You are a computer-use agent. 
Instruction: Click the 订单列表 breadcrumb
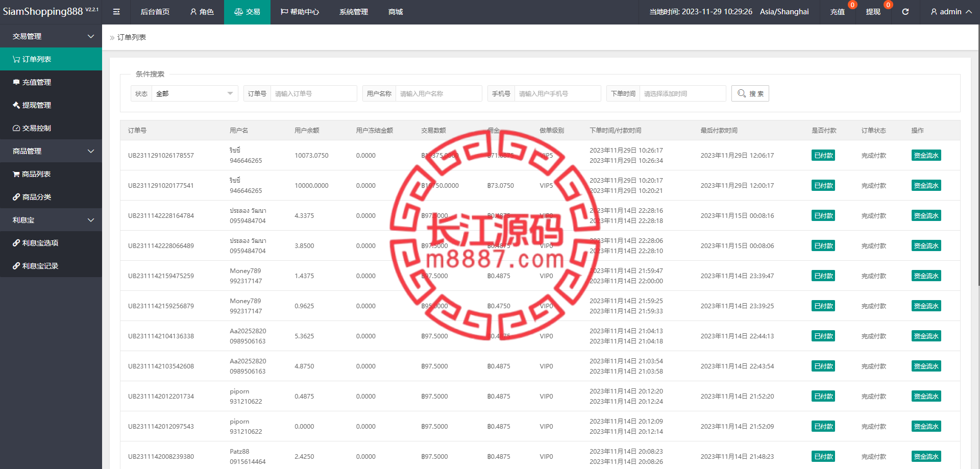tap(132, 37)
